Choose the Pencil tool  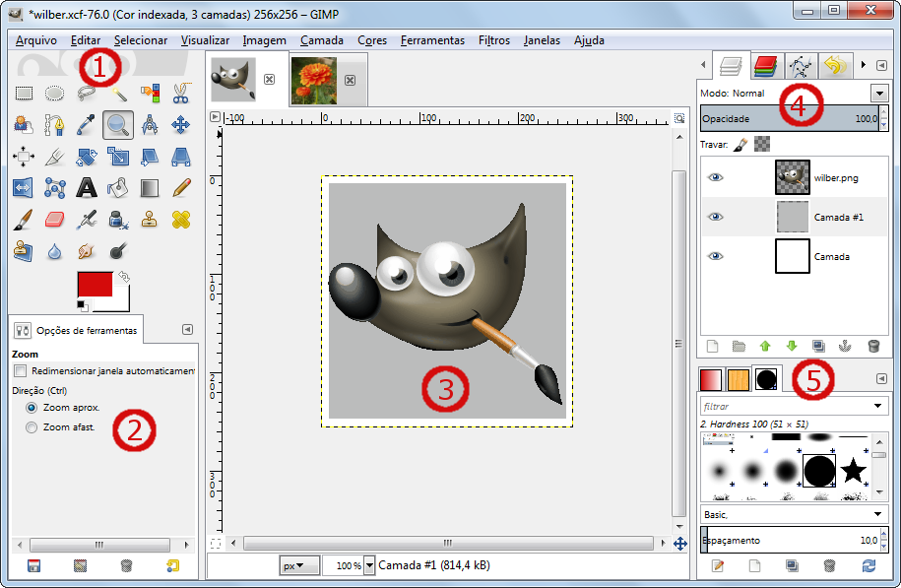180,187
